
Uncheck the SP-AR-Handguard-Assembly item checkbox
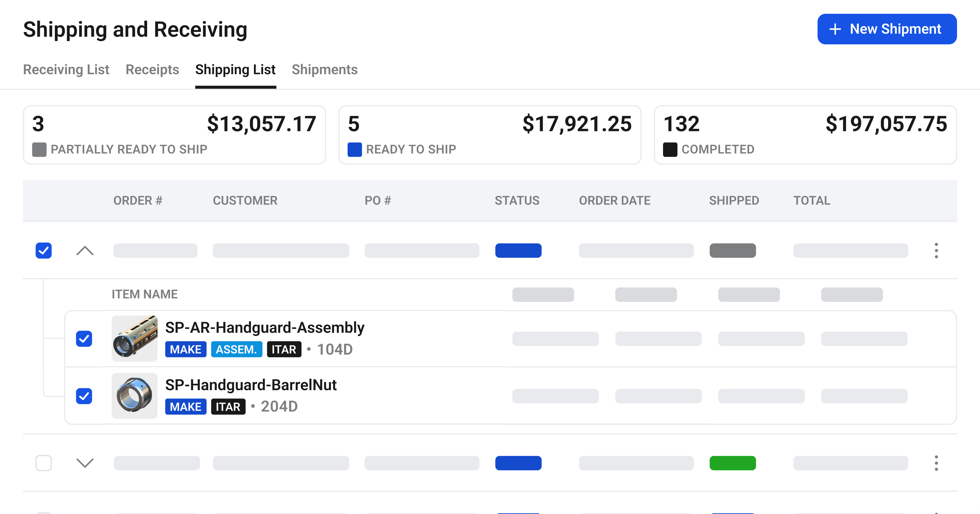point(84,339)
